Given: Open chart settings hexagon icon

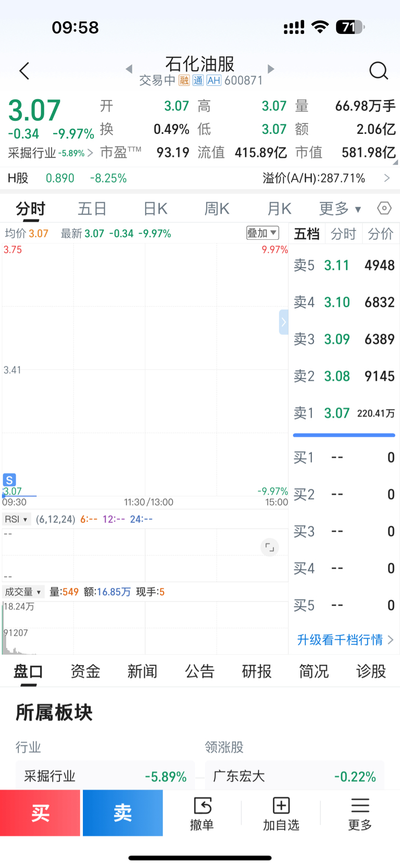Looking at the screenshot, I should (x=384, y=209).
